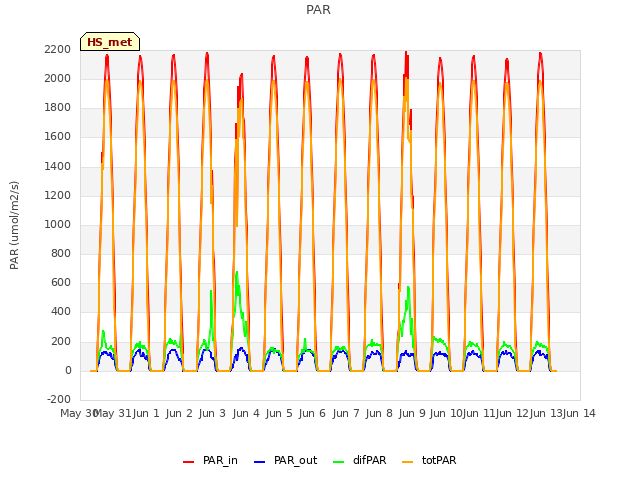Click the Jun 1 x-axis label
The width and height of the screenshot is (640, 480).
point(146,413)
